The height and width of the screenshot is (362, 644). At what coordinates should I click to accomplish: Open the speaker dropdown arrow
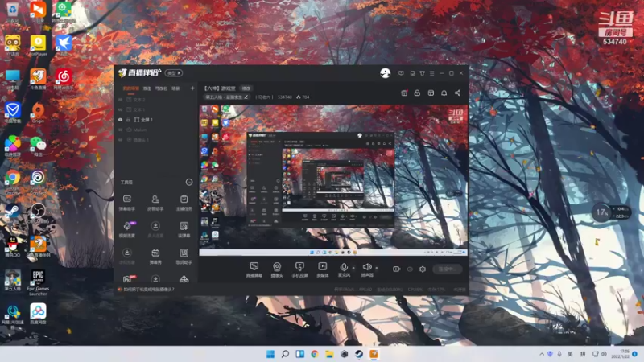coord(377,268)
